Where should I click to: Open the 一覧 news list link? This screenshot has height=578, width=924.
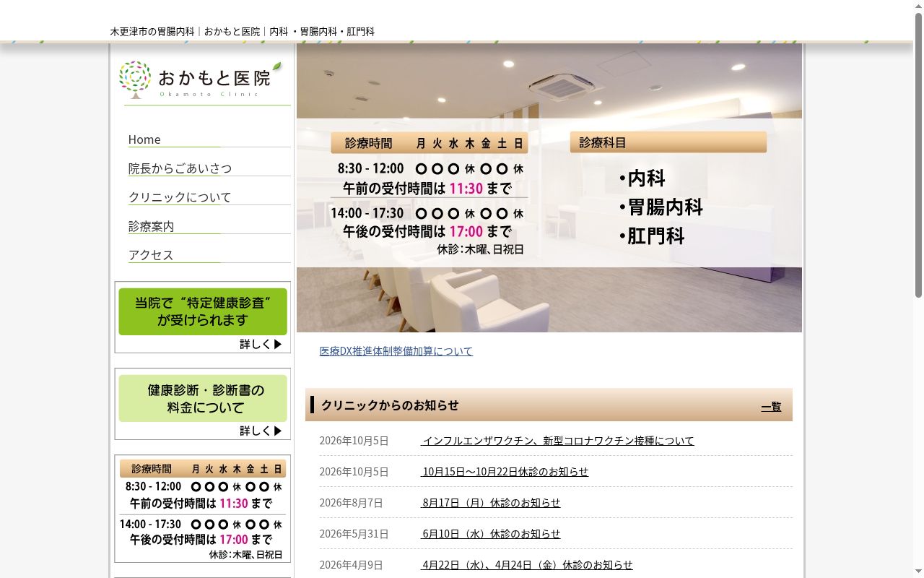[771, 407]
